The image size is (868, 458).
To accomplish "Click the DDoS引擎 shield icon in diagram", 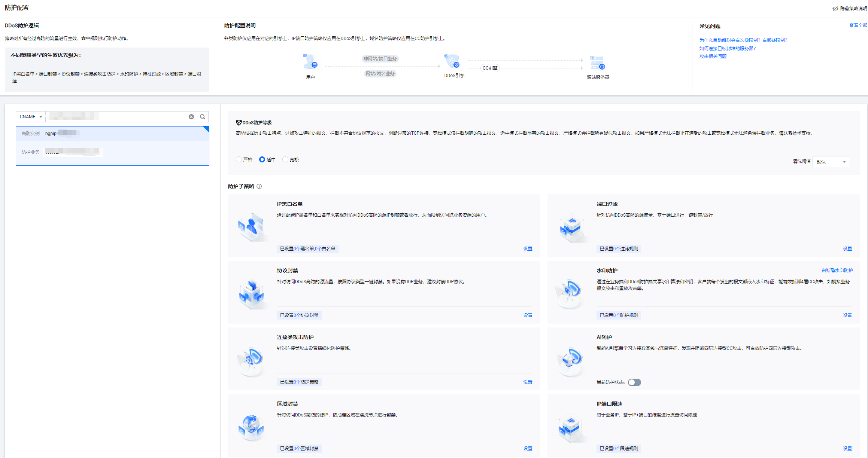I will pyautogui.click(x=452, y=61).
